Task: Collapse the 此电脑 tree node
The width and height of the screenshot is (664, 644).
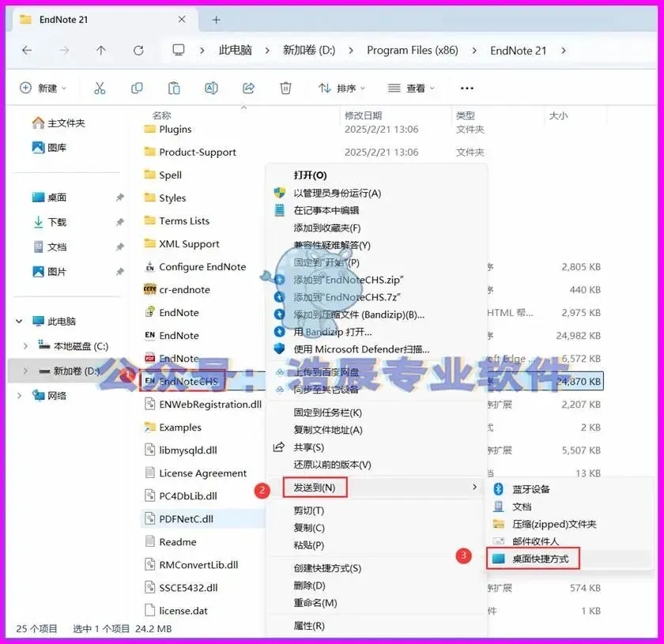Action: point(19,322)
